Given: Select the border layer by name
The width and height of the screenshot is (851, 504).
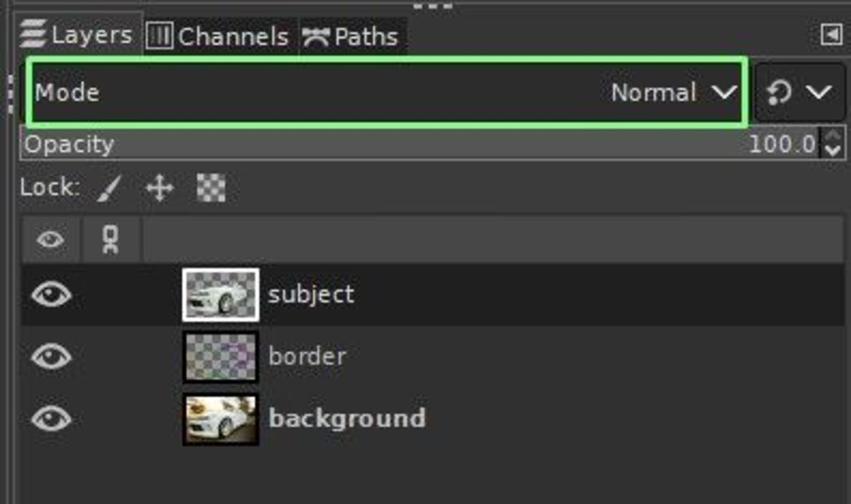Looking at the screenshot, I should [x=307, y=356].
